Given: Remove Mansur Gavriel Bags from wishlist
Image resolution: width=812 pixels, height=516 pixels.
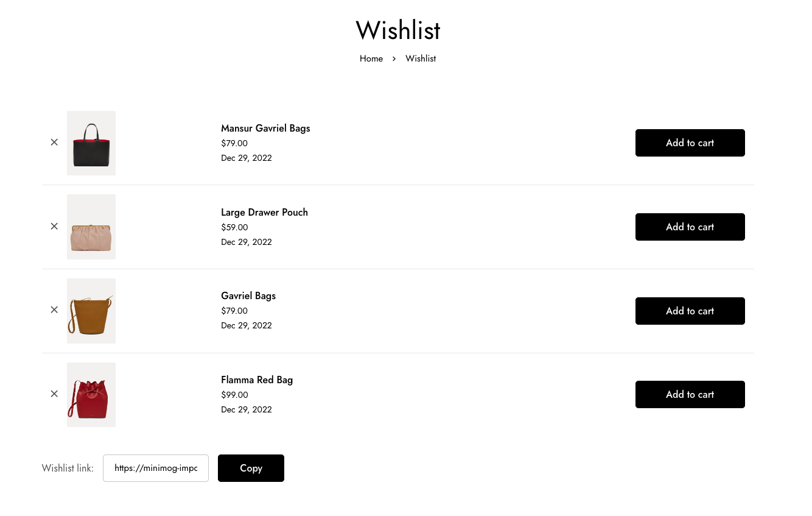Looking at the screenshot, I should (x=54, y=142).
